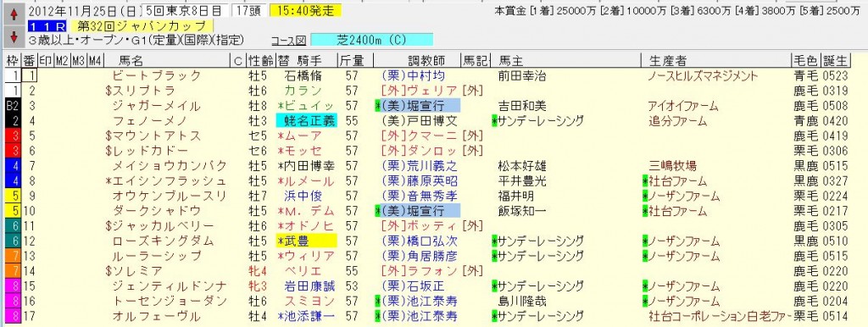Select horse ジェンティルドンナ
The width and height of the screenshot is (868, 327).
tap(170, 285)
